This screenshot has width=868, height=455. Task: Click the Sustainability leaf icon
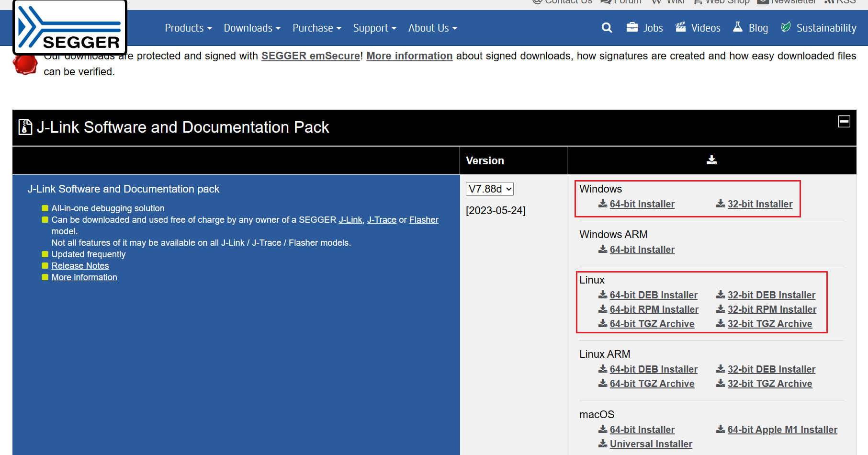(786, 27)
